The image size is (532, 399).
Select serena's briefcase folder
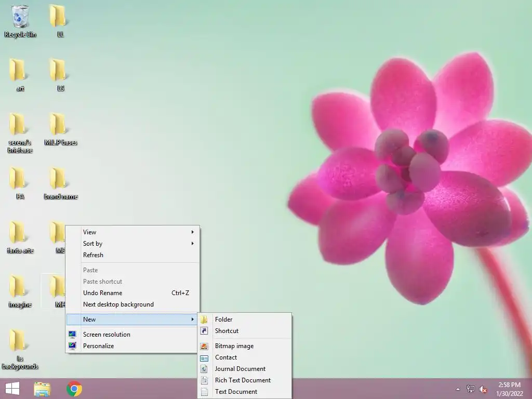20,133
